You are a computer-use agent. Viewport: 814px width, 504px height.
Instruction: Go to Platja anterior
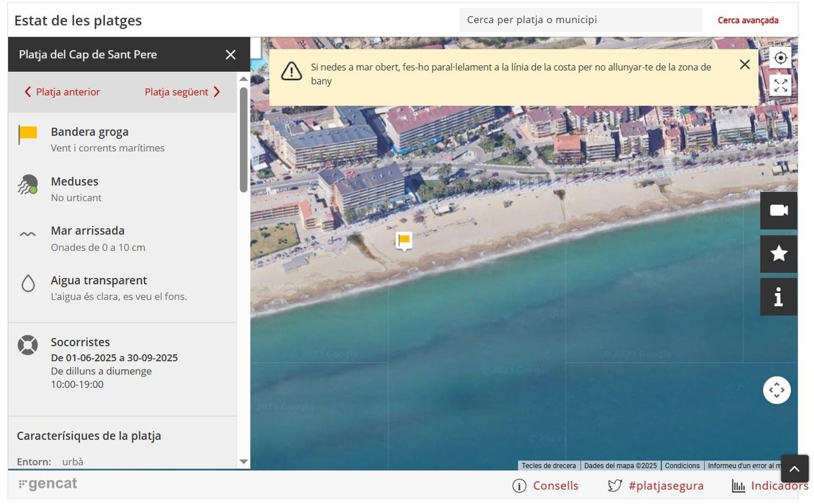tap(62, 92)
